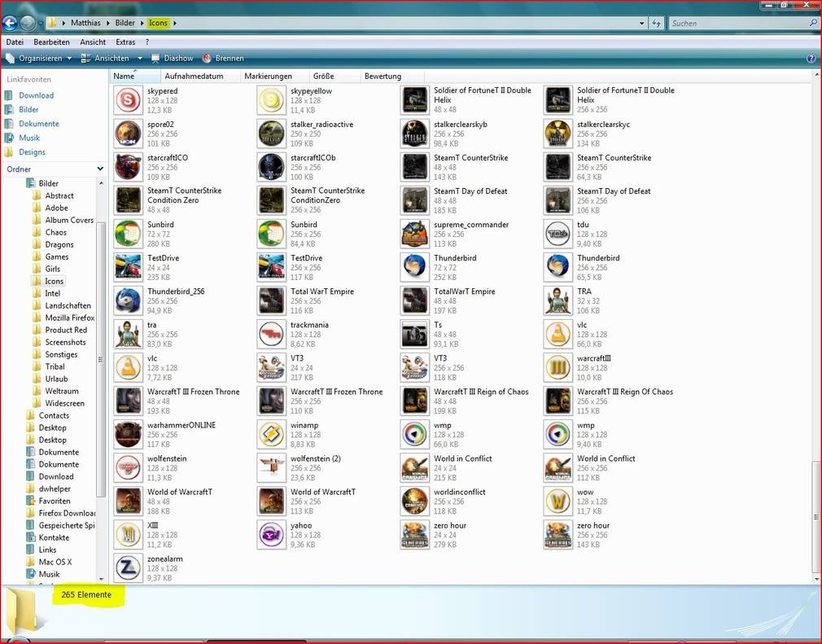This screenshot has height=644, width=822.
Task: Sort by the Bewertung column
Action: pyautogui.click(x=392, y=76)
